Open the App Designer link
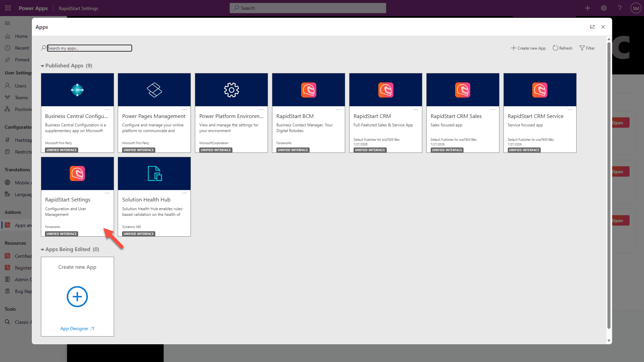The image size is (644, 362). (77, 329)
